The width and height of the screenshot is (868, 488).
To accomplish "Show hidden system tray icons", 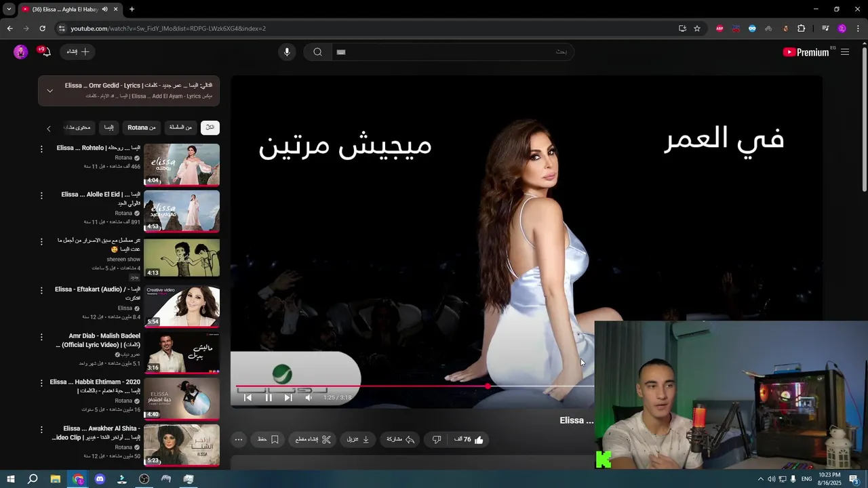I will (760, 479).
